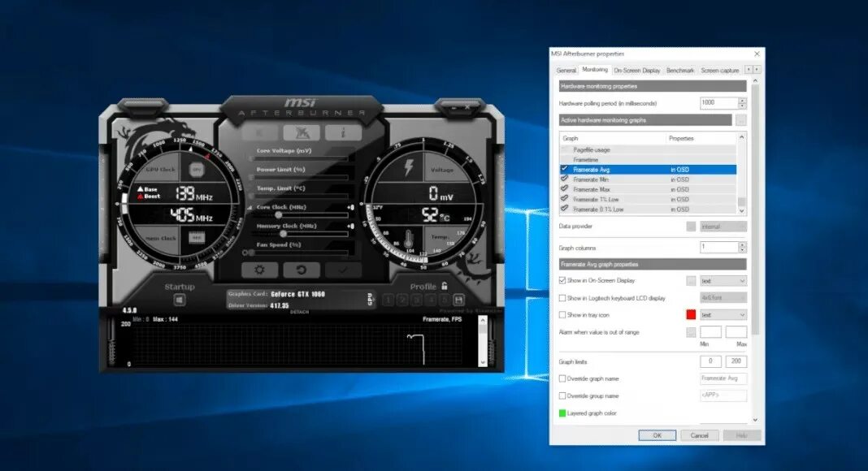This screenshot has width=868, height=471.
Task: Open the information i button
Action: 343,132
